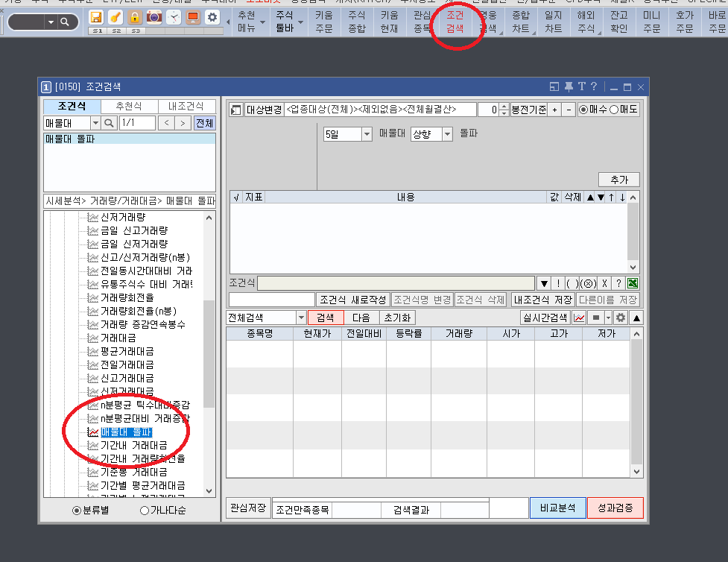
Task: Open the 전체검색 dropdown
Action: [301, 318]
